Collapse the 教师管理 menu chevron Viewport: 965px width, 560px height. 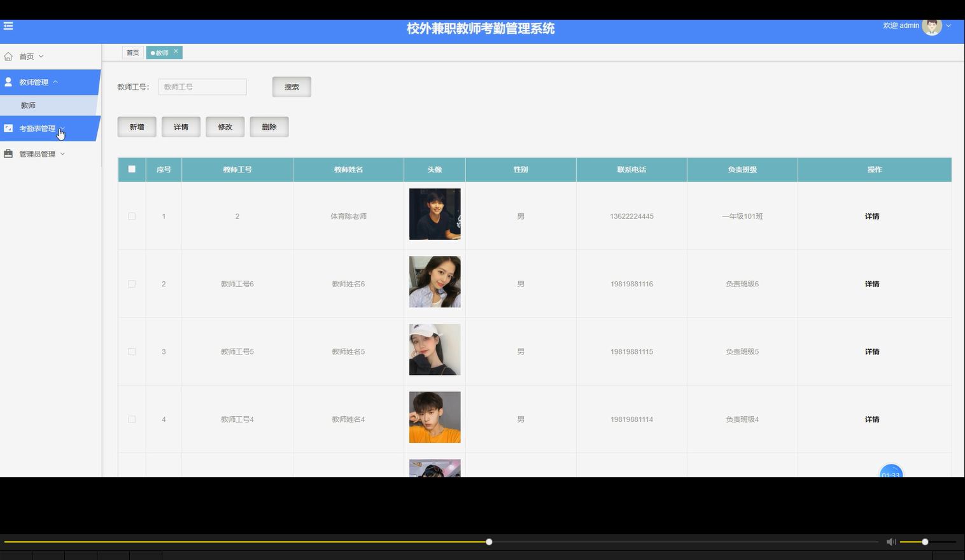click(x=55, y=82)
